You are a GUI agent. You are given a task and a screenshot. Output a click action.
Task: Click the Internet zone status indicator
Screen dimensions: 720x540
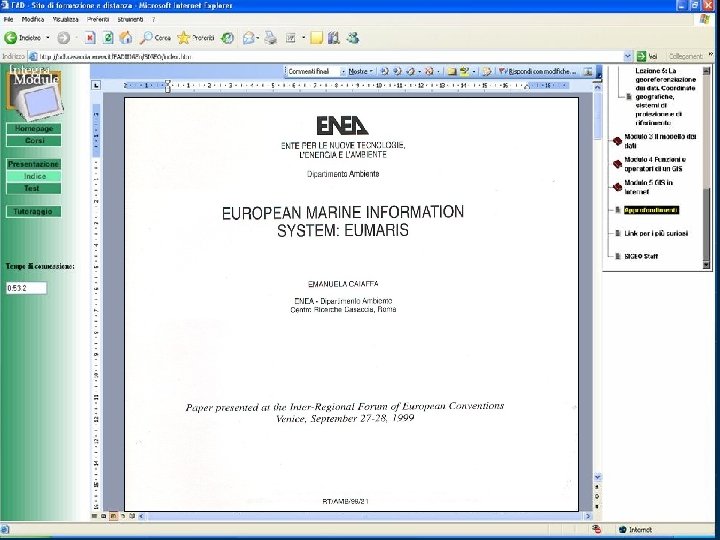coord(636,529)
